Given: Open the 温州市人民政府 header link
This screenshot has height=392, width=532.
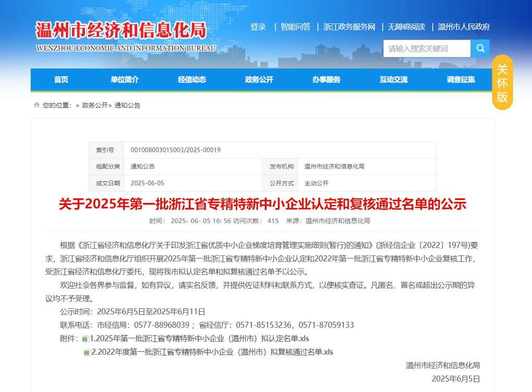Looking at the screenshot, I should tap(464, 27).
